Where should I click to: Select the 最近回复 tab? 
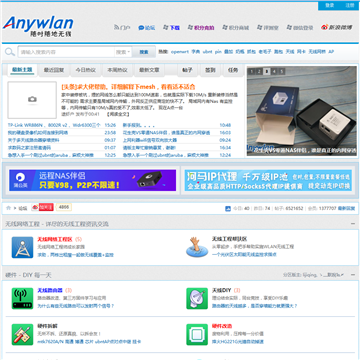tap(54, 70)
